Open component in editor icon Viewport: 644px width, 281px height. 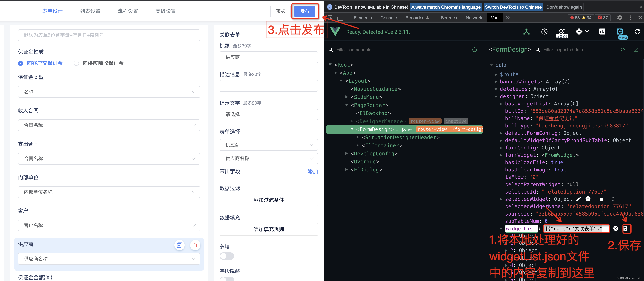636,50
